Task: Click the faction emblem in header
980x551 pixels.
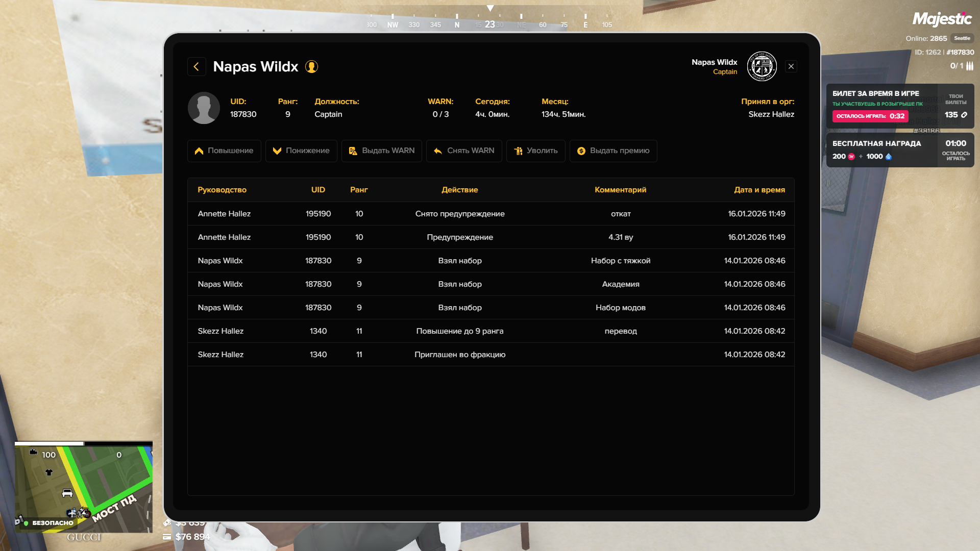Action: [762, 66]
